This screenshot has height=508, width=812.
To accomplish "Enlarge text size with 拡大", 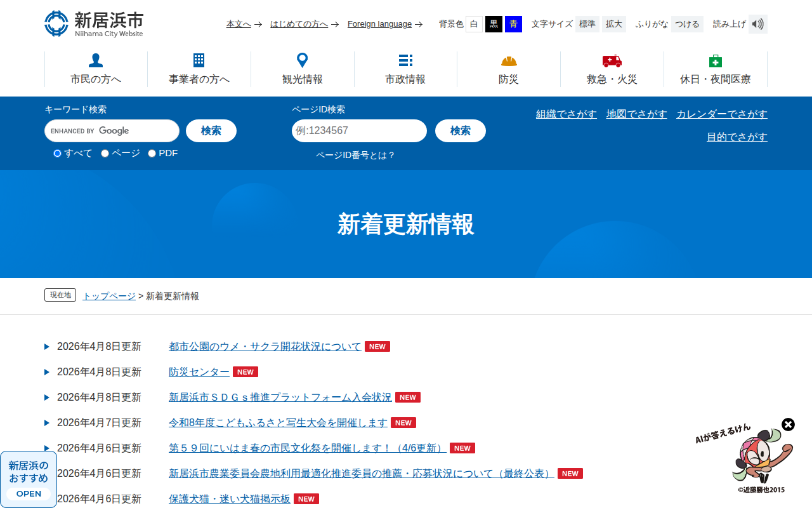I will [614, 24].
